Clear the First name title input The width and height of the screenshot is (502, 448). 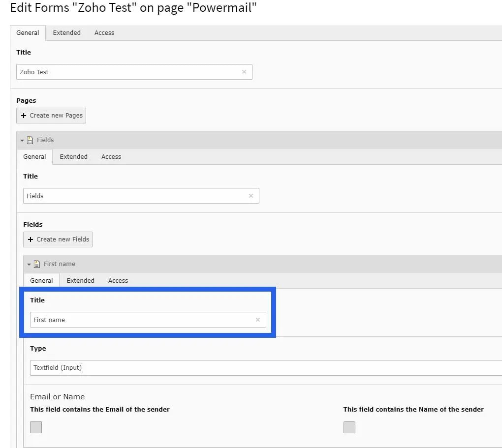click(258, 320)
